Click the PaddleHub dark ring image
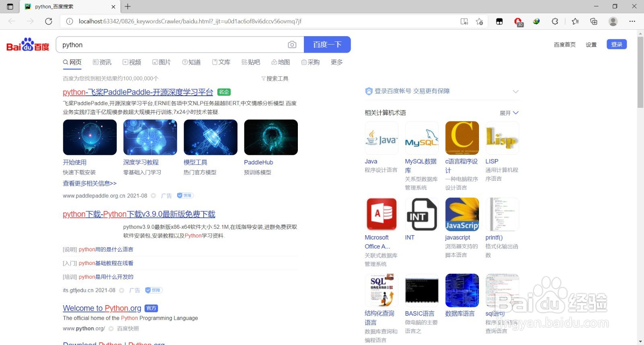This screenshot has width=644, height=345. [271, 137]
